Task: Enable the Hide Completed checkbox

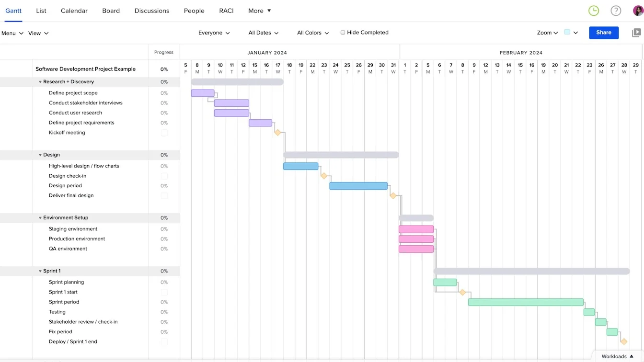Action: pyautogui.click(x=343, y=32)
